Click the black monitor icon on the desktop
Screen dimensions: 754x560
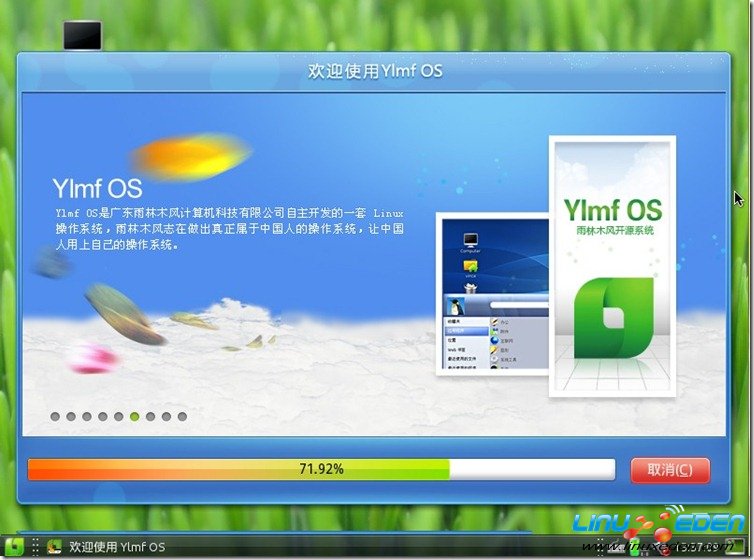pos(83,35)
